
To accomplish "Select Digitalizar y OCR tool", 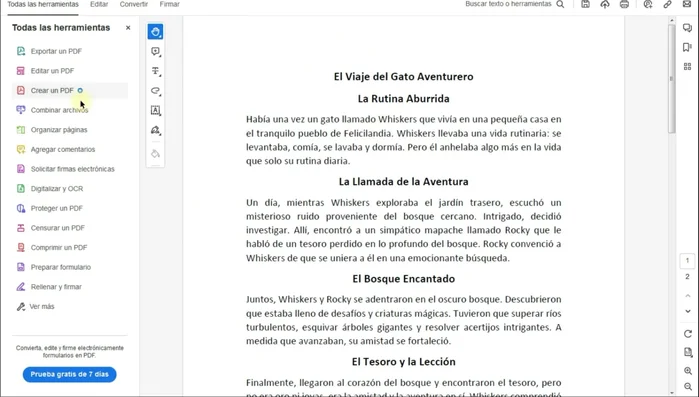I will 70,188.
